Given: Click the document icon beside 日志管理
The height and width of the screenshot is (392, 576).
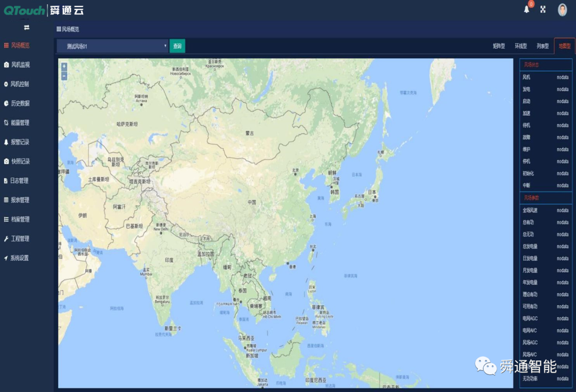Looking at the screenshot, I should (6, 181).
